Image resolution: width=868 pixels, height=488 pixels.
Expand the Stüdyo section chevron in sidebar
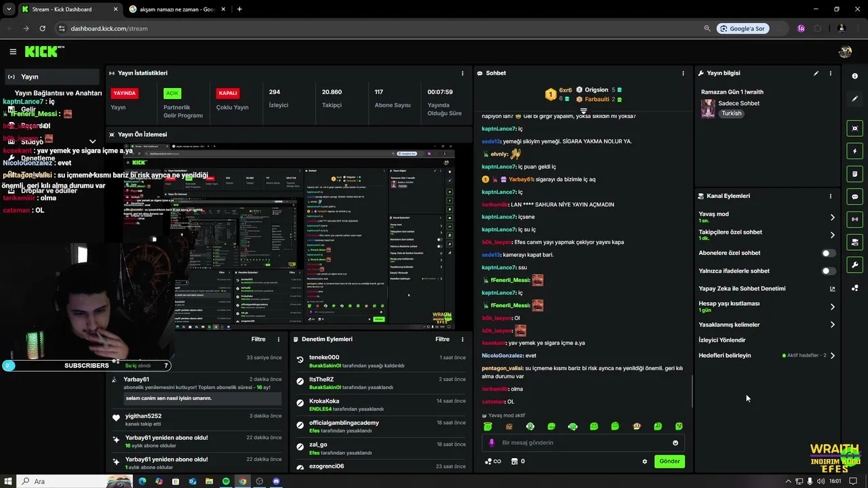point(92,142)
